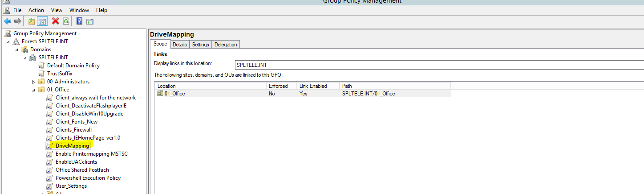Screen dimensions: 644x194
Task: Switch to the Settings tab
Action: point(201,45)
